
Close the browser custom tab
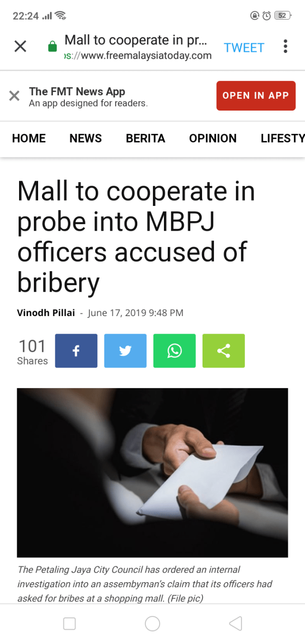tap(20, 47)
